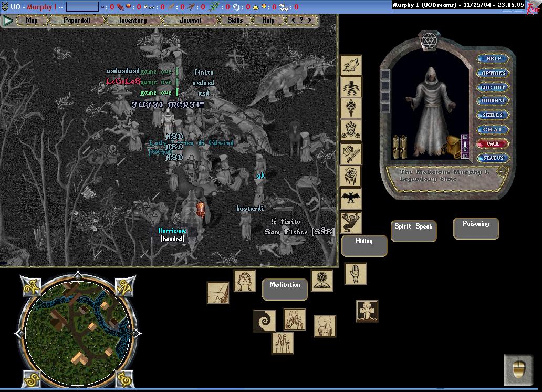Click the white spider's silk reagent icon

click(237, 7)
